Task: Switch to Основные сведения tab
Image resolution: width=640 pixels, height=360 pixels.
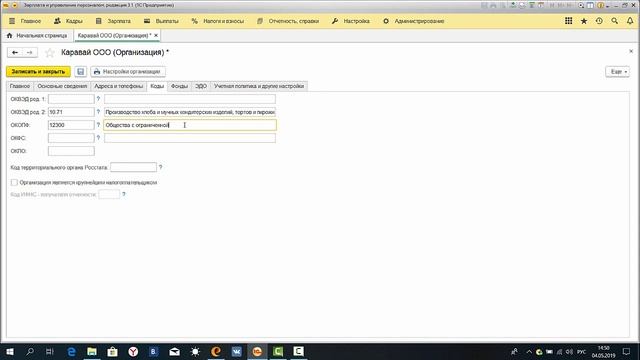Action: pyautogui.click(x=62, y=86)
